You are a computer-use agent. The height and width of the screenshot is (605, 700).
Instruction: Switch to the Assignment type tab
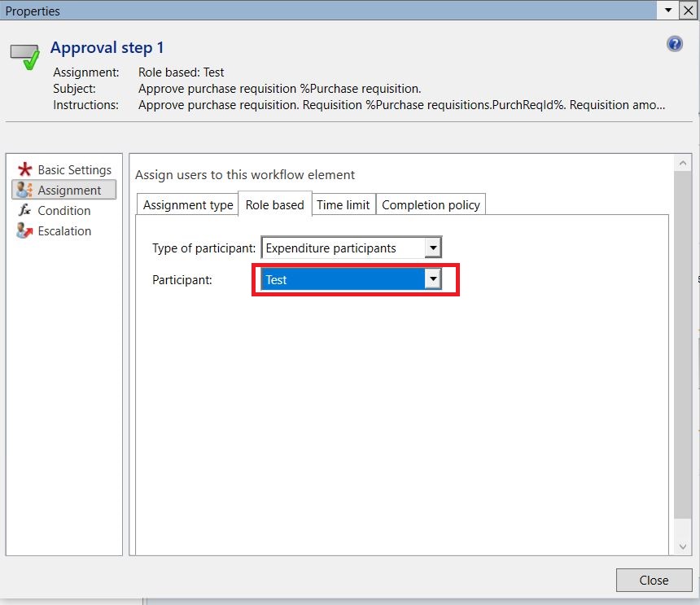click(x=187, y=205)
